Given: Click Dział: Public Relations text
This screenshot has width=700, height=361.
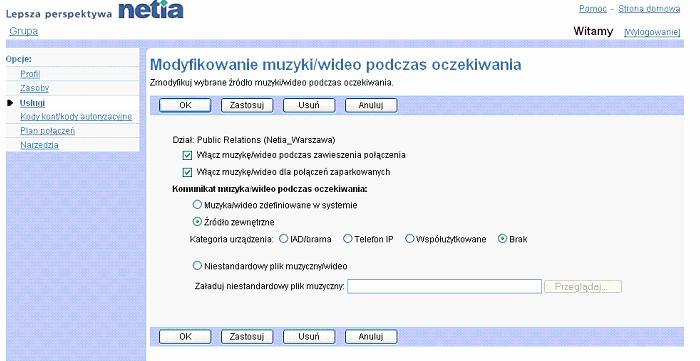Looking at the screenshot, I should tap(254, 140).
